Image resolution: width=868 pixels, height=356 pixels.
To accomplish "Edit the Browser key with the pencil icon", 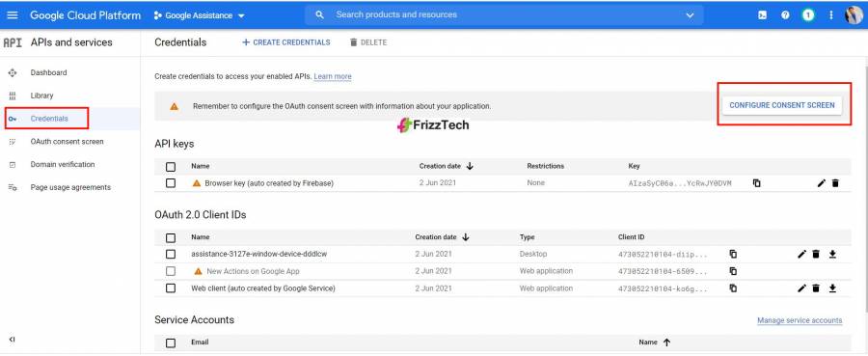I will [822, 183].
